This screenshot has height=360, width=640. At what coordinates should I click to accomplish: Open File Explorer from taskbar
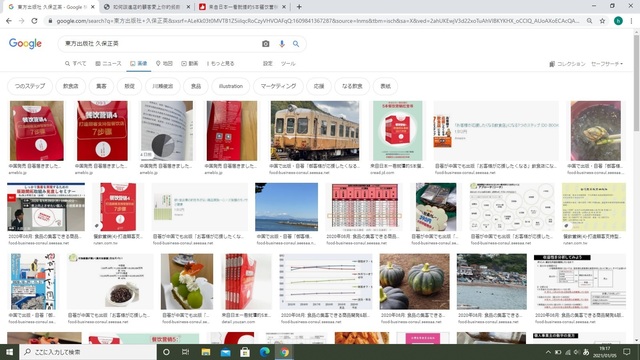[x=205, y=352]
